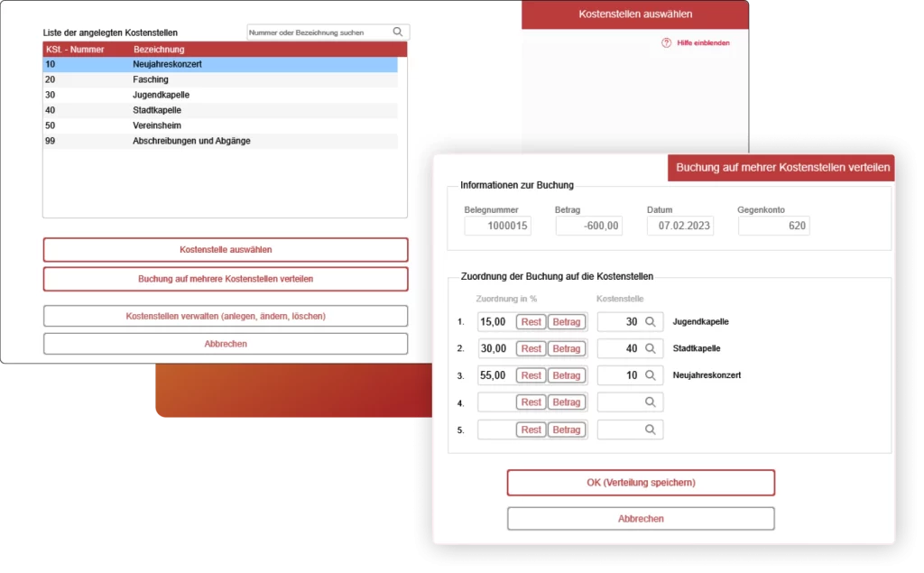Click the KSt. - Nummer column header
The image size is (924, 573).
click(x=75, y=50)
